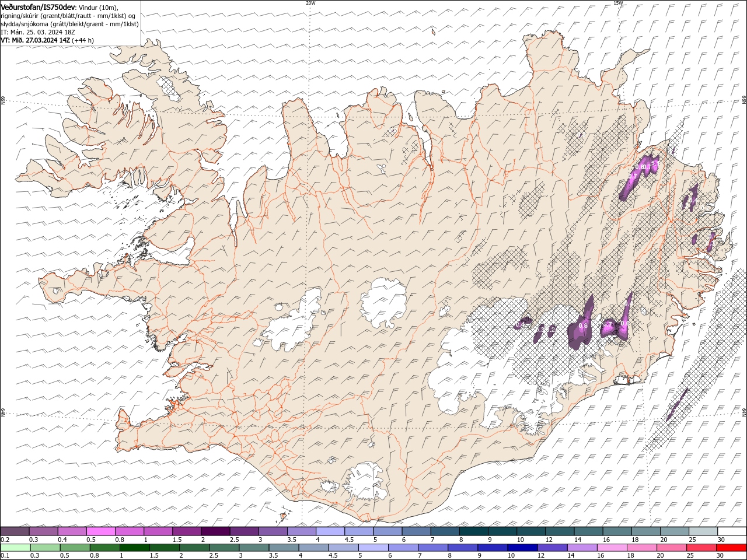Pick the light pink 16 swatch, lower scale
The height and width of the screenshot is (560, 747).
coord(612,548)
